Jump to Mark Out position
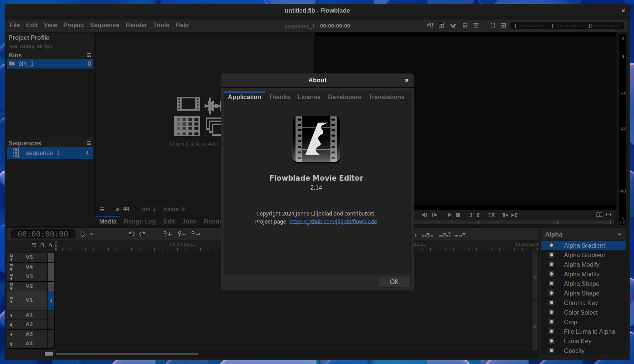634x364 pixels. pos(514,215)
